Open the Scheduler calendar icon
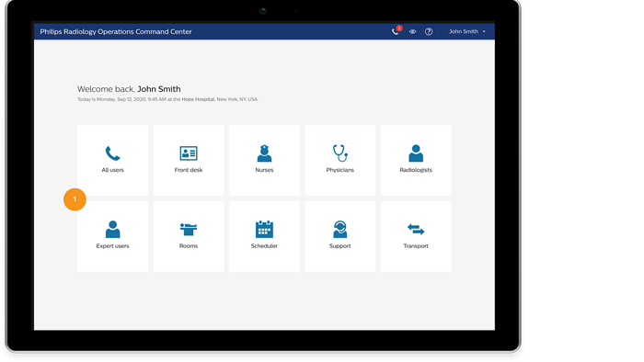The image size is (644, 362). (x=264, y=229)
